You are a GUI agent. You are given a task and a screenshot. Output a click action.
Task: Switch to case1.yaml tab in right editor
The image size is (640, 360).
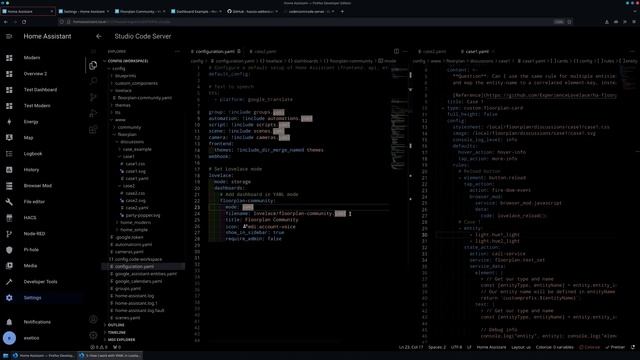(477, 51)
